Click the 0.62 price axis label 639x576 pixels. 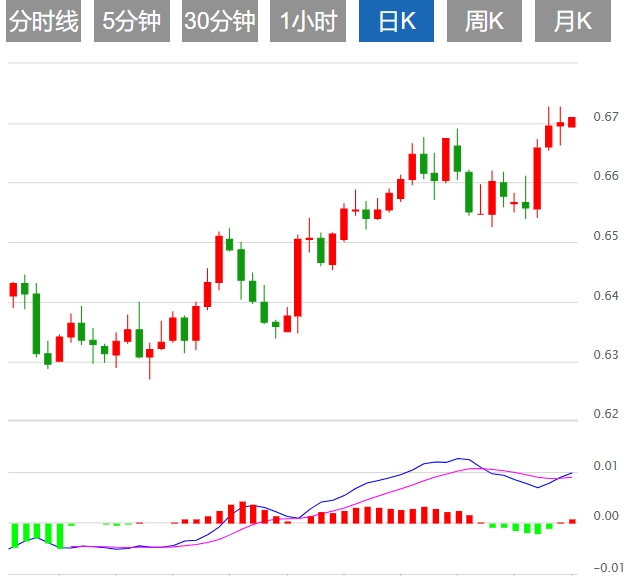pos(605,414)
